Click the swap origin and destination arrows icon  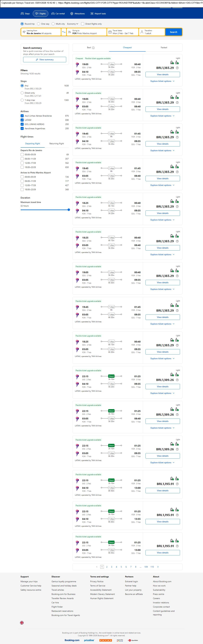pyautogui.click(x=64, y=32)
